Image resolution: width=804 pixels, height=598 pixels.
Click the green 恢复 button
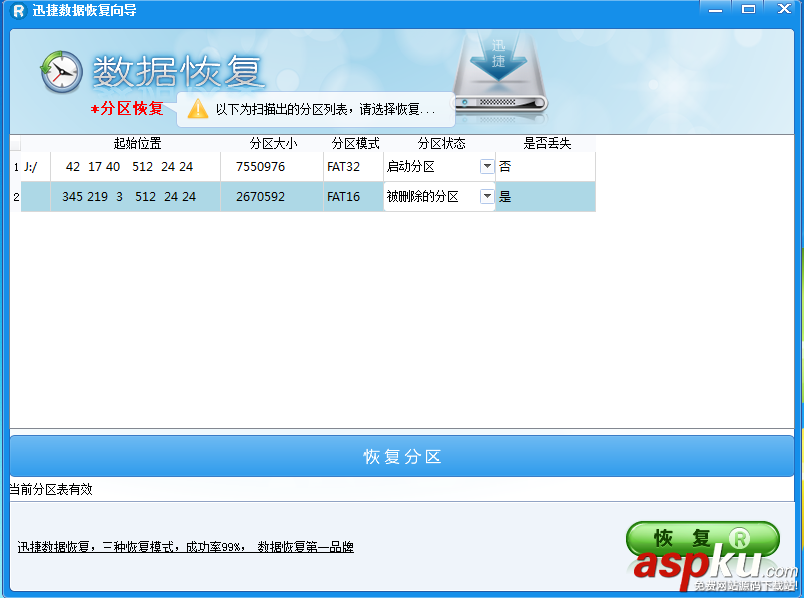coord(695,538)
